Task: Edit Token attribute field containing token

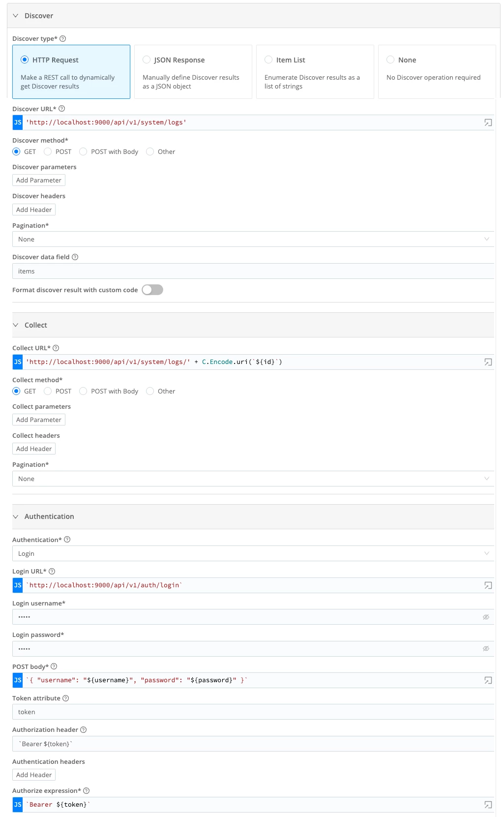Action: (x=253, y=712)
